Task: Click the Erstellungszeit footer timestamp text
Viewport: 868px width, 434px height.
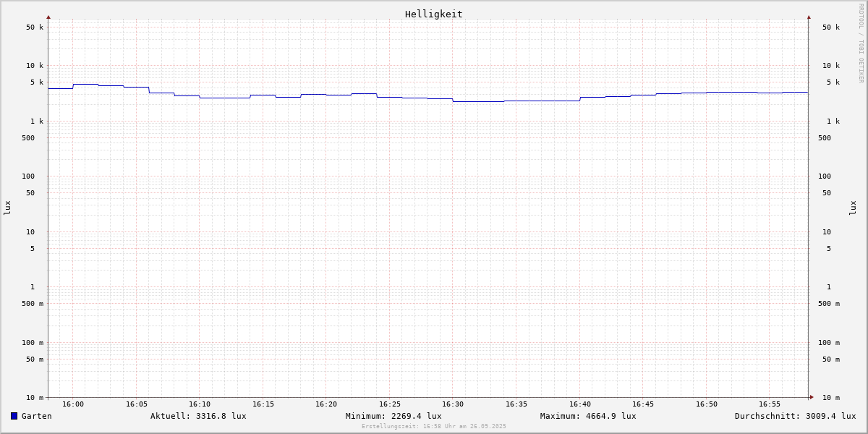Action: click(434, 427)
